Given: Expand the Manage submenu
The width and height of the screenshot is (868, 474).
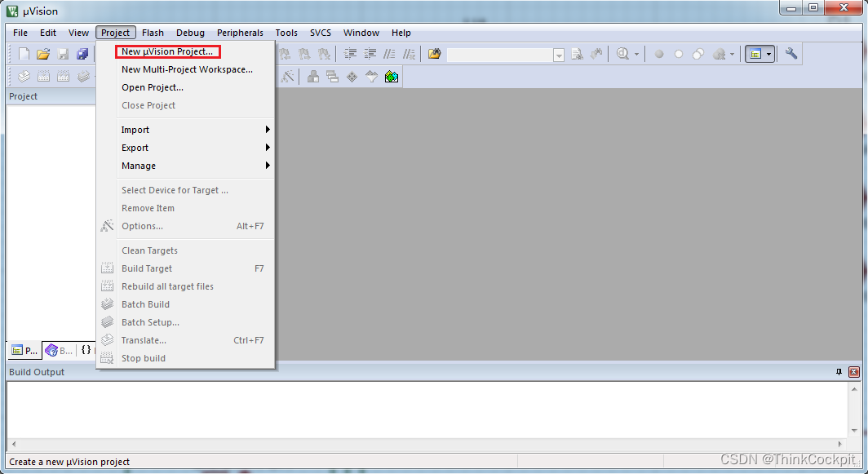Looking at the screenshot, I should [x=196, y=166].
